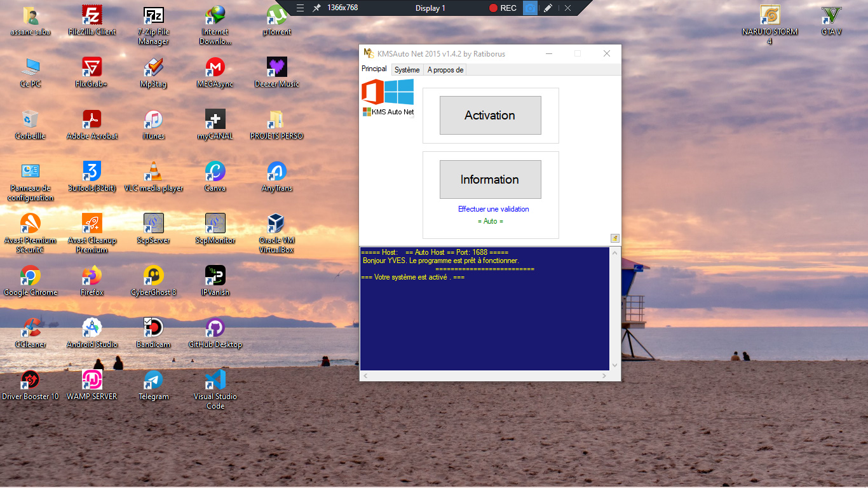This screenshot has width=868, height=488.
Task: Click console horizontal scrollbar right arrow
Action: 604,376
